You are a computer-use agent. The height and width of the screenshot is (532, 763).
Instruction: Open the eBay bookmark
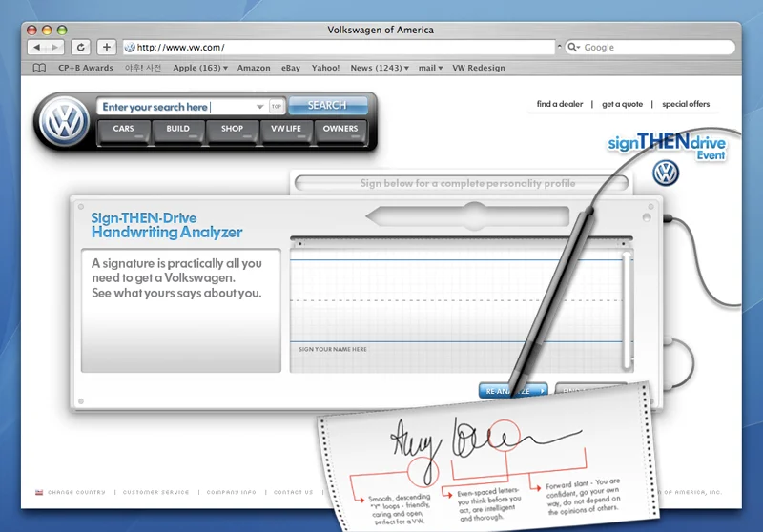pyautogui.click(x=291, y=68)
